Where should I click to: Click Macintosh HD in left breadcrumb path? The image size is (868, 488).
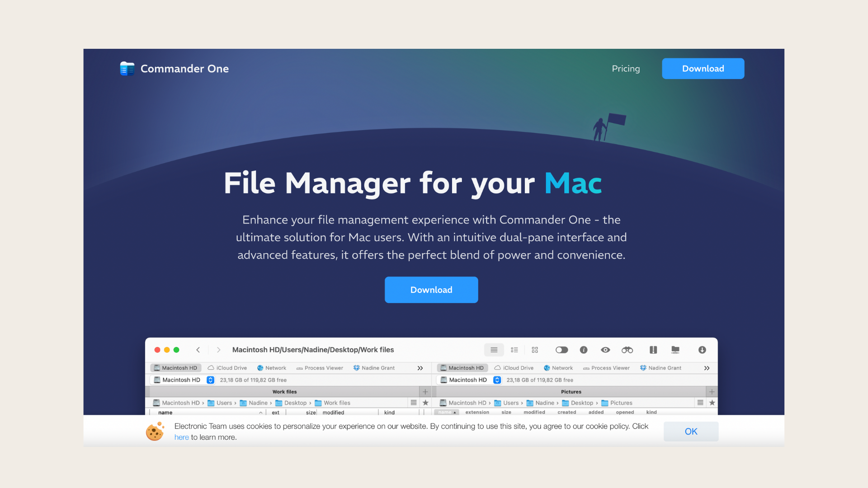coord(176,403)
